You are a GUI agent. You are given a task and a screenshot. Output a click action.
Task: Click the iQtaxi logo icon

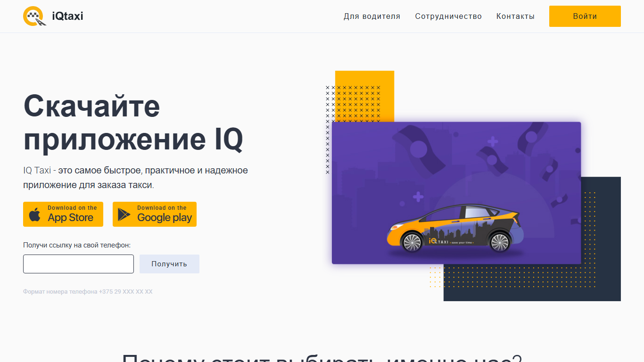click(34, 16)
